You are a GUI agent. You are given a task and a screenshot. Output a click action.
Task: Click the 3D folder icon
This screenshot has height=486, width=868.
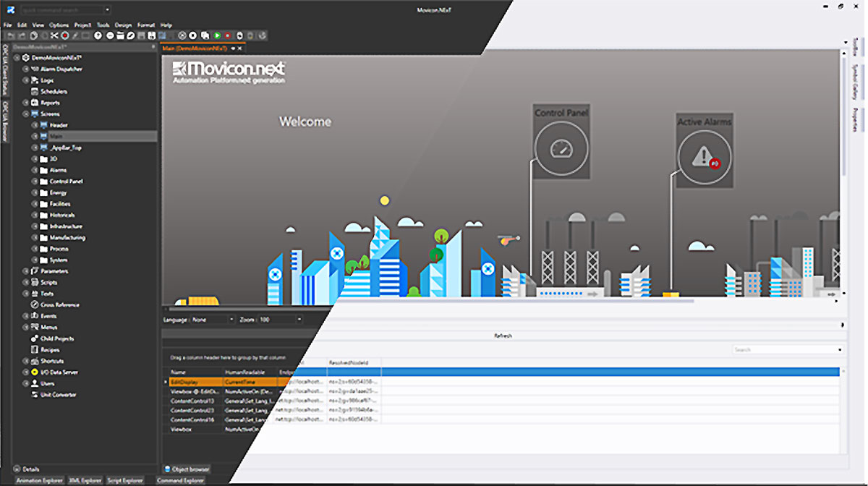(43, 158)
